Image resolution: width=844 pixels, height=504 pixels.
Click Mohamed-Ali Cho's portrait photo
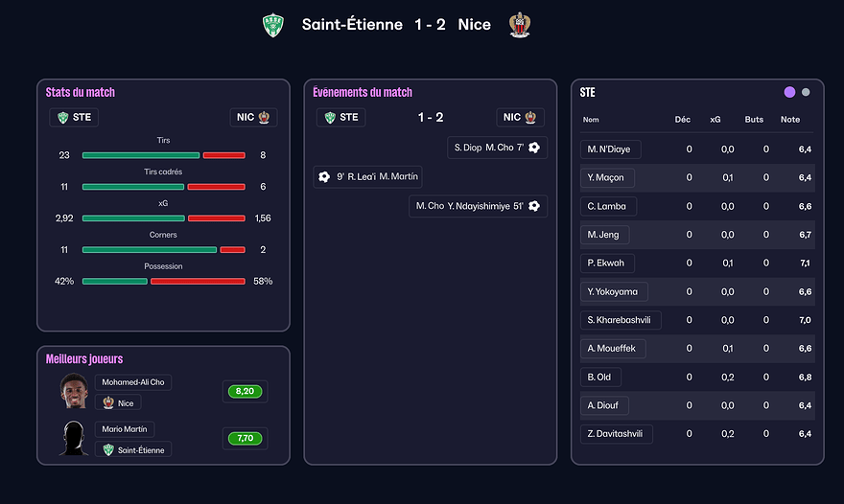coord(74,392)
